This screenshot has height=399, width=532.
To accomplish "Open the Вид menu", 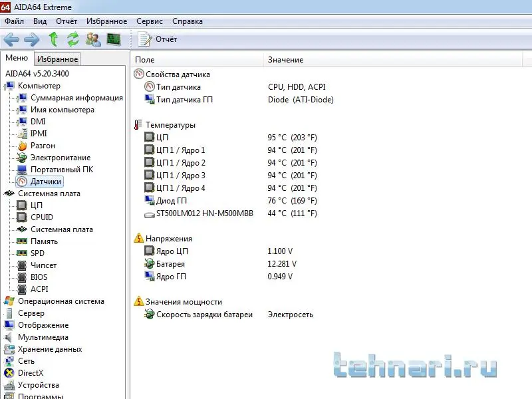I will pyautogui.click(x=40, y=21).
